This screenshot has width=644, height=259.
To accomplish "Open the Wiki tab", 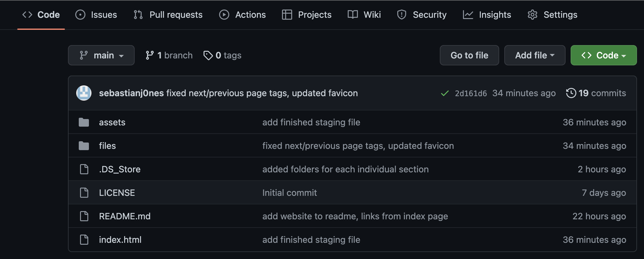I will [x=364, y=15].
